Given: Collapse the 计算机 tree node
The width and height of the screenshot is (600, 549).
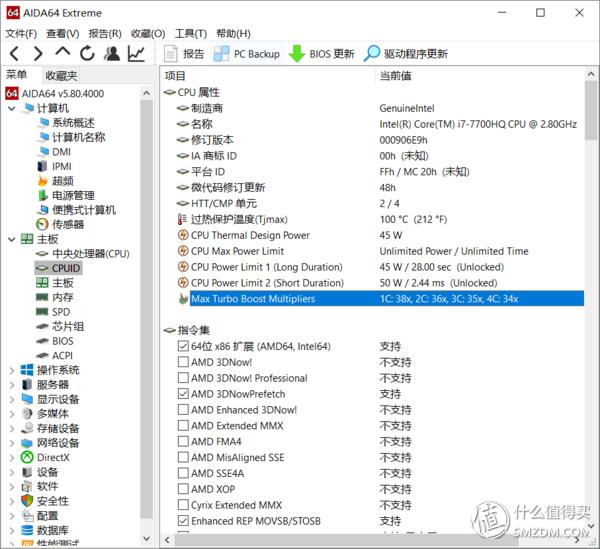Looking at the screenshot, I should pos(12,108).
